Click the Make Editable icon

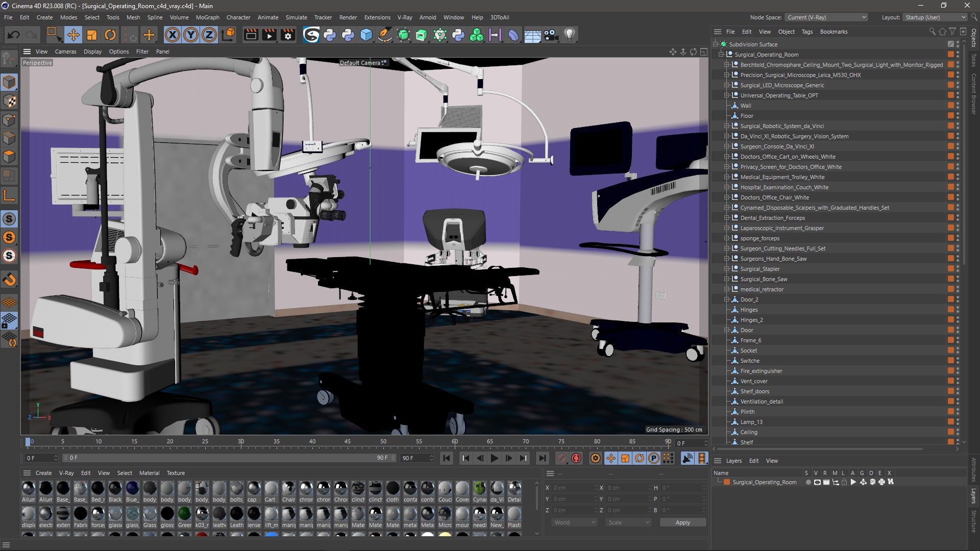[9, 60]
